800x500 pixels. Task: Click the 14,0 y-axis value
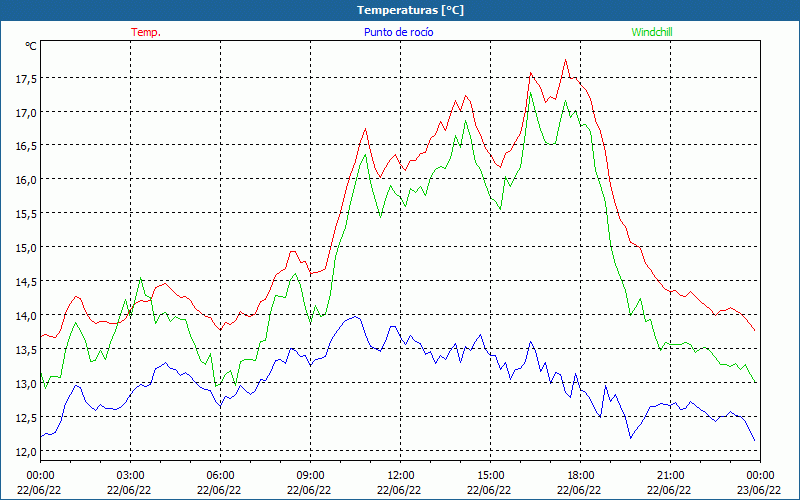click(x=26, y=315)
